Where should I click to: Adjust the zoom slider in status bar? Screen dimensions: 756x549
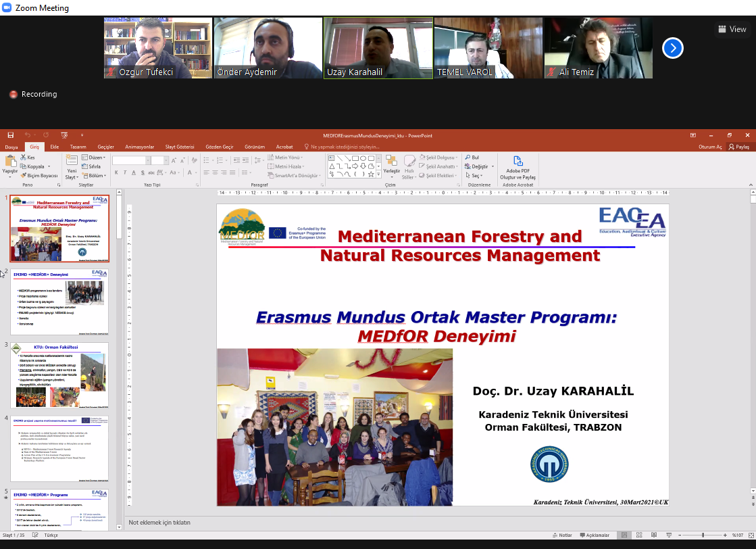[703, 535]
